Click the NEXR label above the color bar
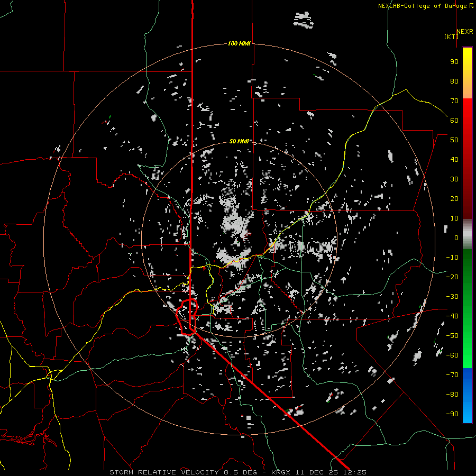This screenshot has width=476, height=476. click(x=465, y=32)
